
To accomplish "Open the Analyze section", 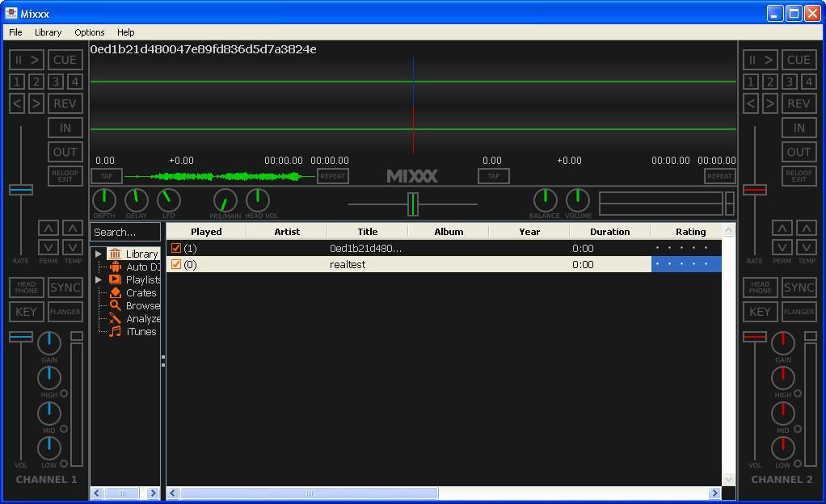I will (140, 318).
